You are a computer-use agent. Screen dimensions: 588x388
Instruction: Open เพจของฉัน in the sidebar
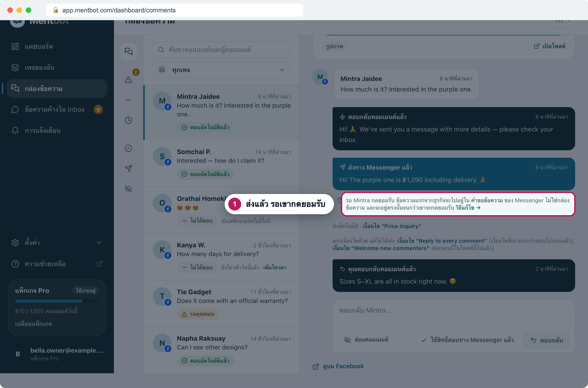pos(57,67)
